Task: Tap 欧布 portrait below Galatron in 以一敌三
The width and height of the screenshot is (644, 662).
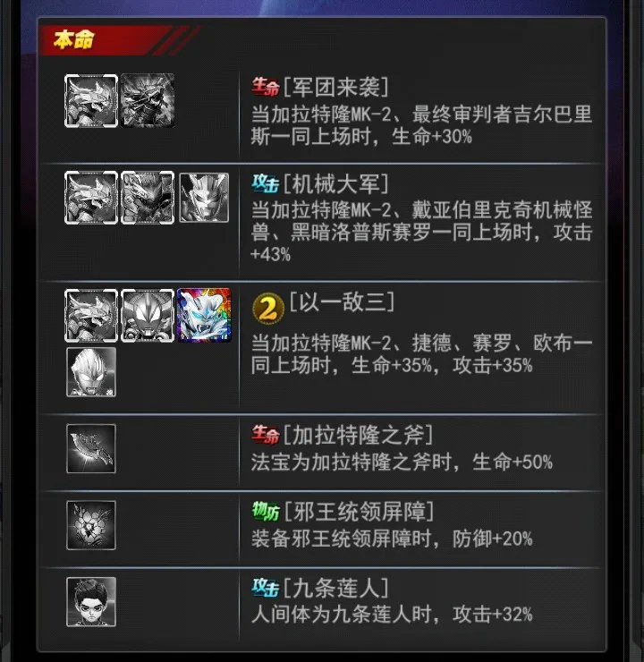Action: (91, 372)
